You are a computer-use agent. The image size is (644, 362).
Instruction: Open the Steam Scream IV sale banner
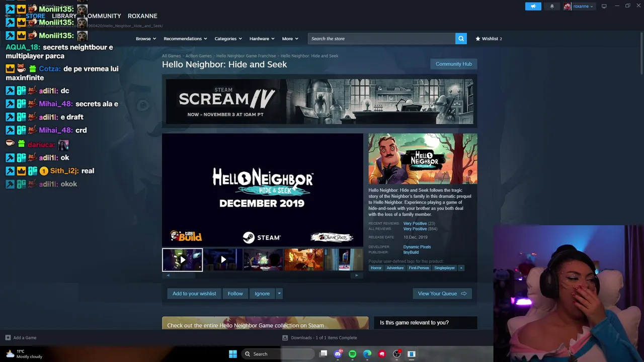tap(319, 101)
